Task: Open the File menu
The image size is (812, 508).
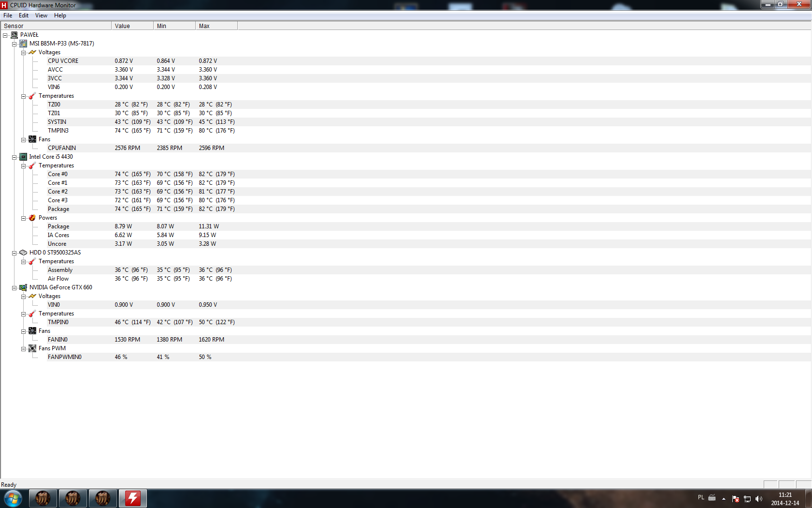Action: point(8,15)
